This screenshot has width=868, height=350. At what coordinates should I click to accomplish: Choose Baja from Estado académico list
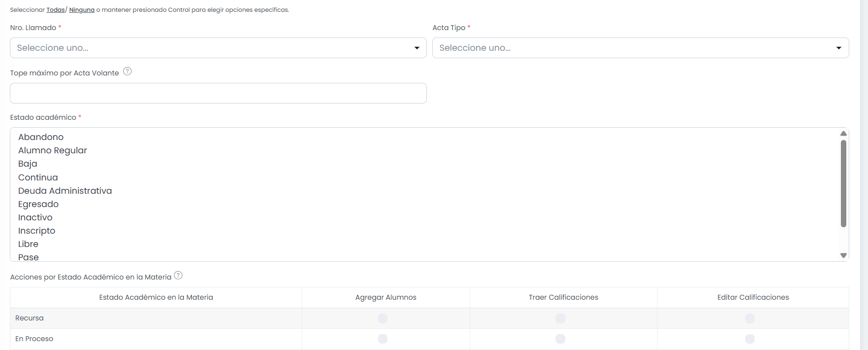coord(28,164)
